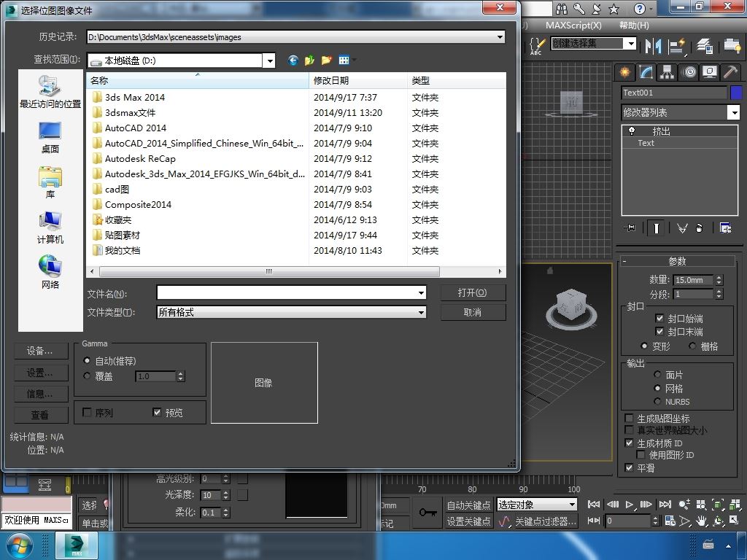Open the Modify panel tab icon
Image resolution: width=747 pixels, height=560 pixels.
tap(646, 72)
